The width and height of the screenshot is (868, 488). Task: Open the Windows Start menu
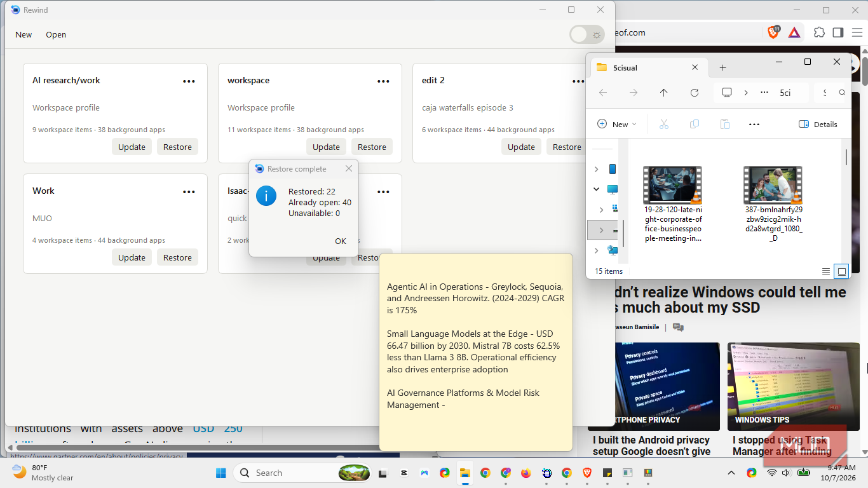220,473
